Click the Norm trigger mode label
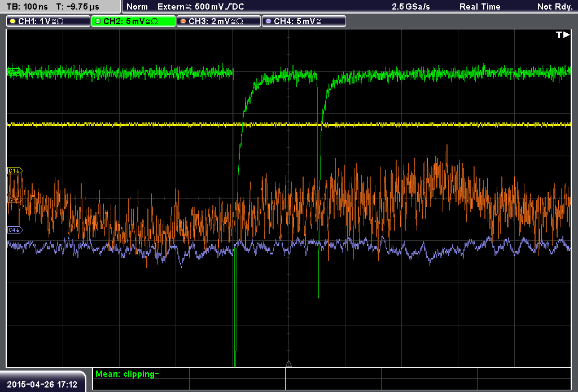Viewport: 578px width, 392px height. coord(137,7)
